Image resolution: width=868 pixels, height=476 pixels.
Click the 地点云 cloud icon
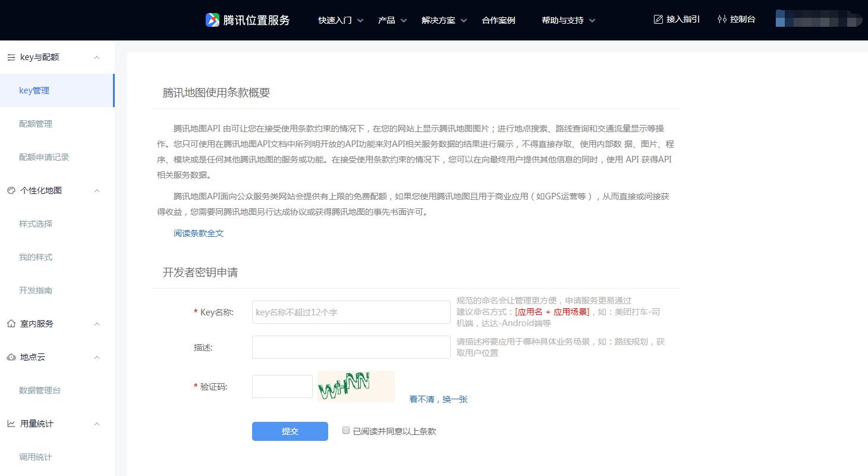point(11,357)
